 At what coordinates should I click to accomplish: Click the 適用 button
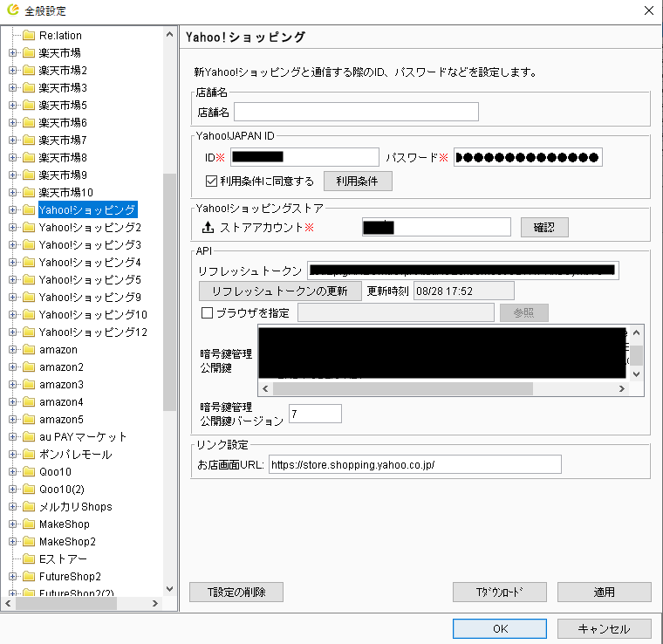point(605,592)
